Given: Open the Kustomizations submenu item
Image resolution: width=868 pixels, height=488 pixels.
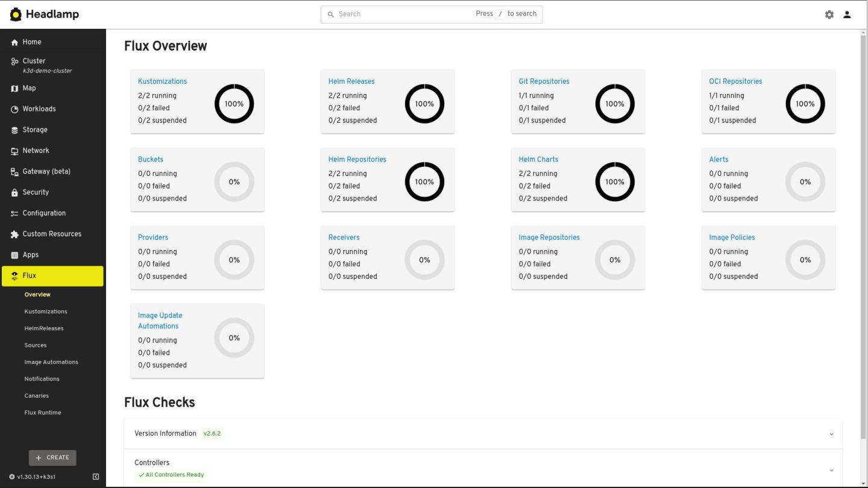Looking at the screenshot, I should coord(46,311).
